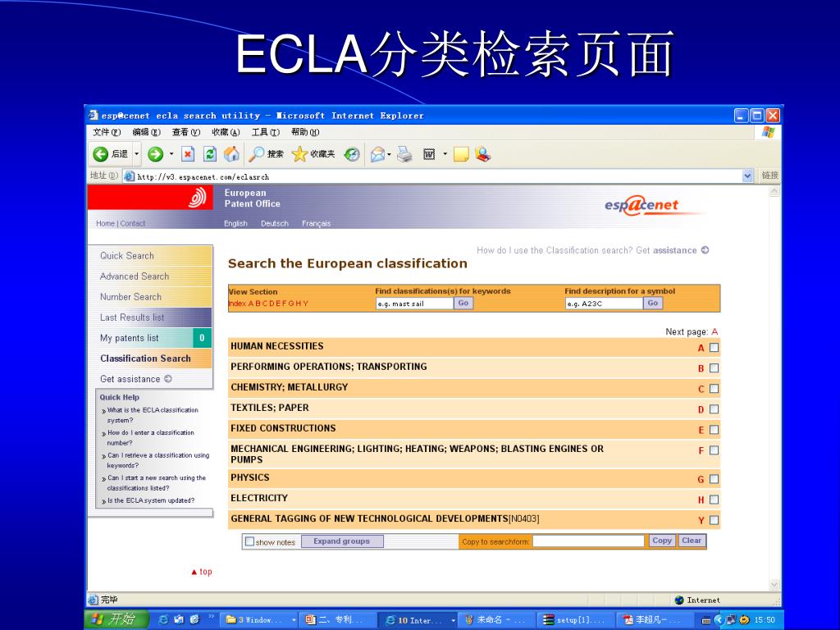
Task: Open the Favorites star toolbar button
Action: [313, 154]
